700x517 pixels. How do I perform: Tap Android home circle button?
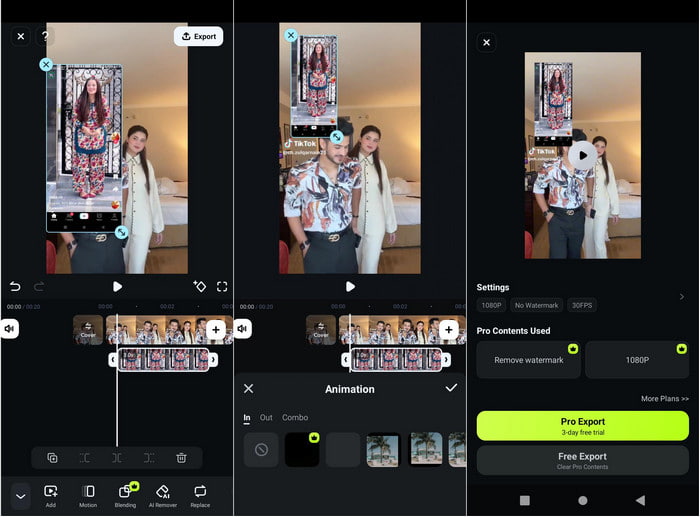583,500
